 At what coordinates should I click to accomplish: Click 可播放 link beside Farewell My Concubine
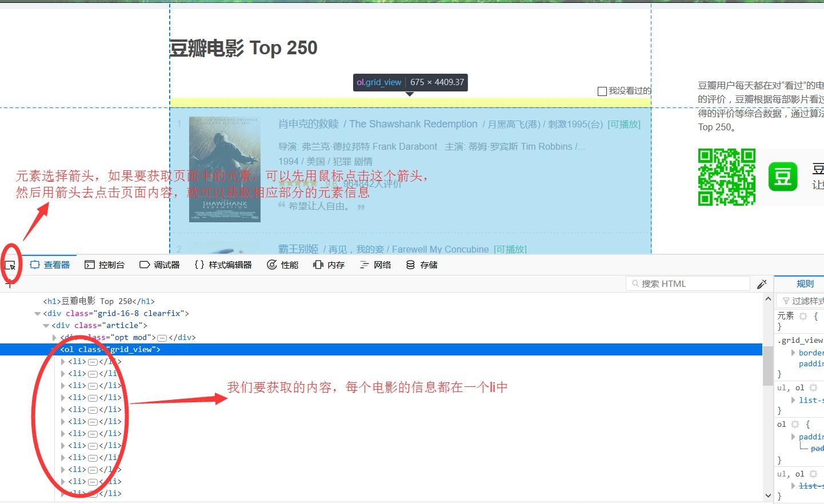tap(510, 250)
